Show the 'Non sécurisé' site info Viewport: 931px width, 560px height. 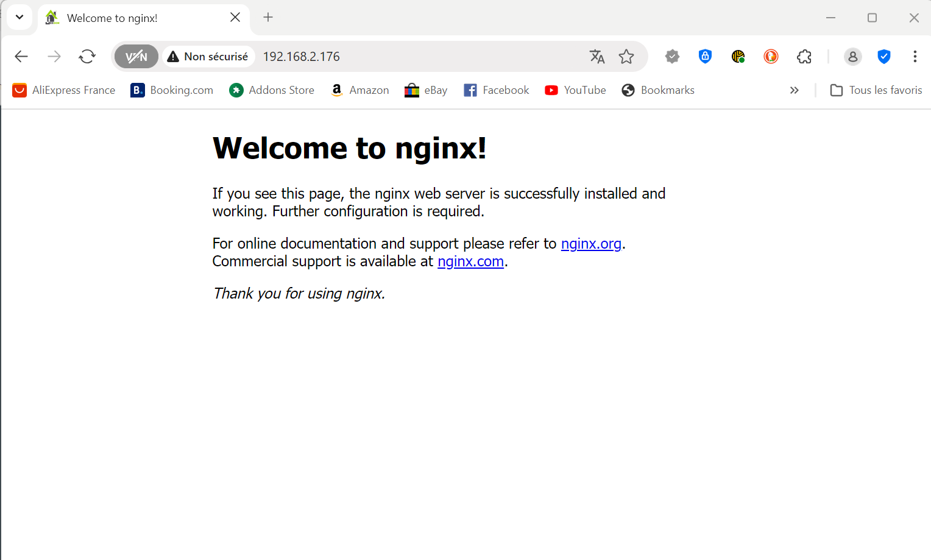[208, 57]
